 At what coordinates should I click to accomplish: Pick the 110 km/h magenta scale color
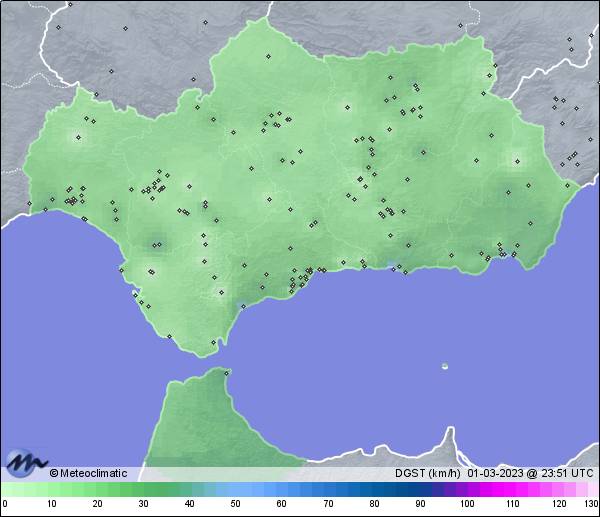(x=512, y=490)
